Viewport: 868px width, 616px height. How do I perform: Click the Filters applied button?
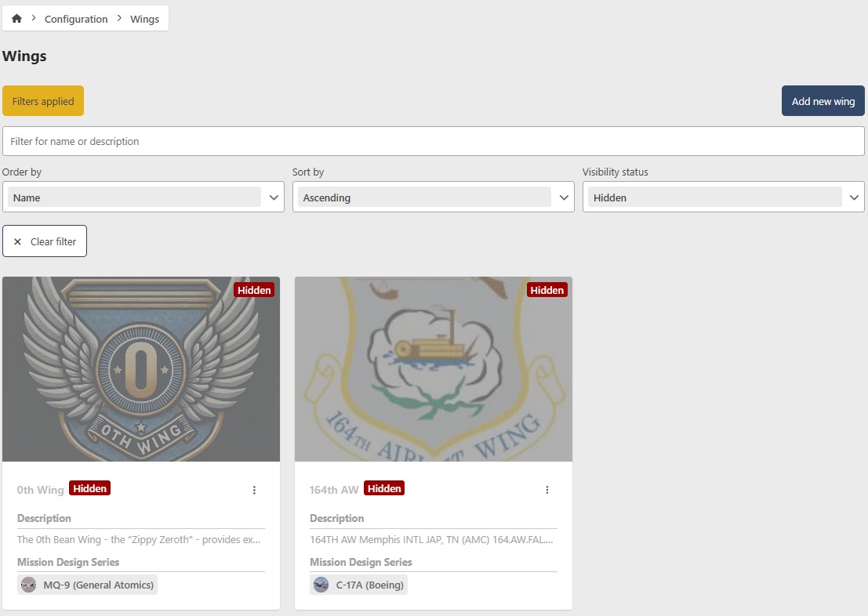point(43,101)
